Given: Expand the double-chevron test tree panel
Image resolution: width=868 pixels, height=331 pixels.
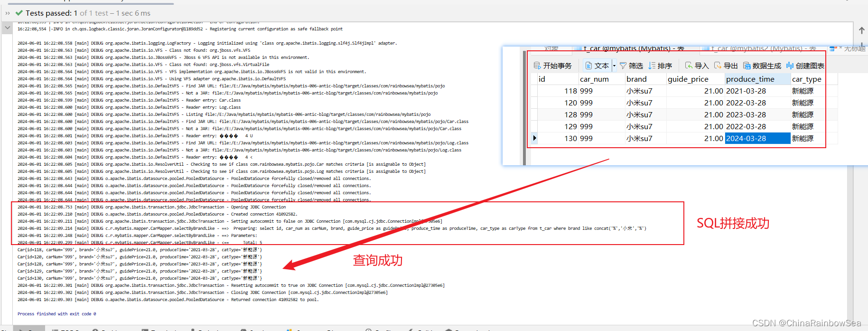Looking at the screenshot, I should [x=7, y=13].
